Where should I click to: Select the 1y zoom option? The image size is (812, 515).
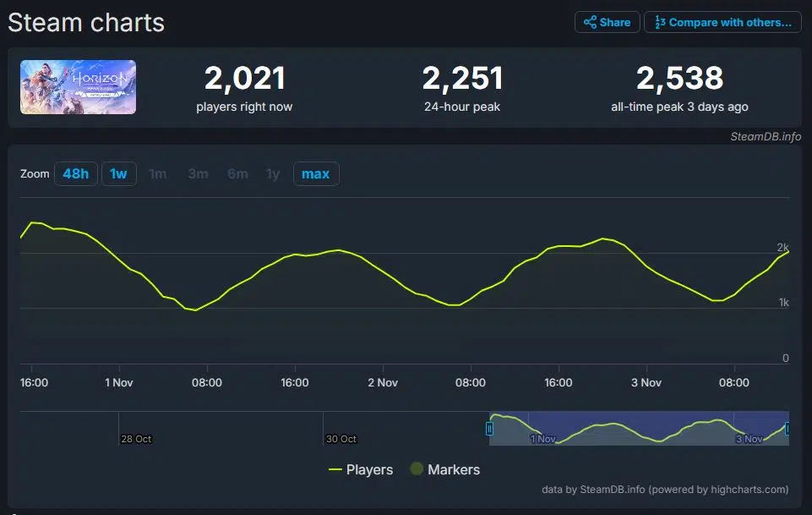[273, 173]
